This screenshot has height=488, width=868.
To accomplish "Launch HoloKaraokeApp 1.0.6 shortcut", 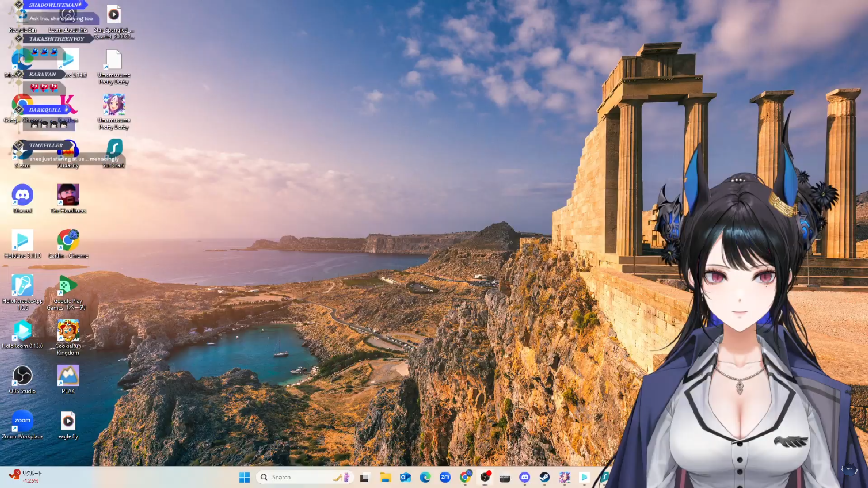I will point(22,286).
